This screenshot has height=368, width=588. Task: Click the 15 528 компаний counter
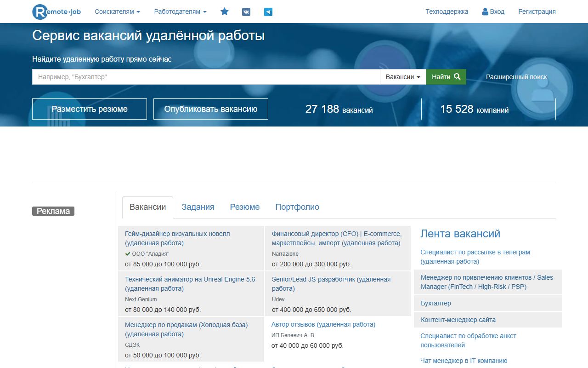pyautogui.click(x=474, y=109)
